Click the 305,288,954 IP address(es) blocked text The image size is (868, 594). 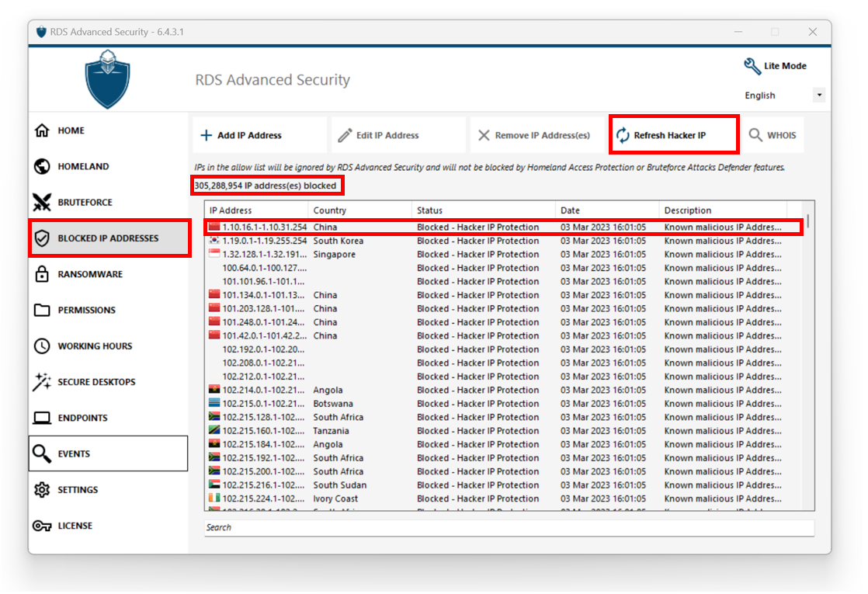click(x=266, y=186)
